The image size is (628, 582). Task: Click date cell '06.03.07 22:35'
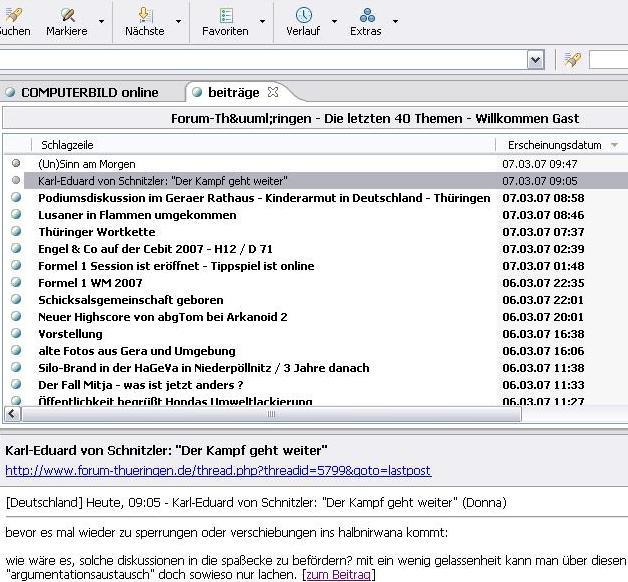(543, 283)
